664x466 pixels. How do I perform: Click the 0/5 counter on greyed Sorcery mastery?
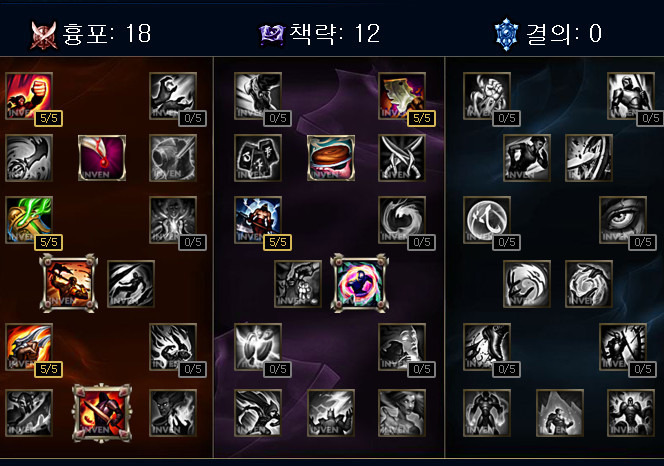tap(193, 118)
